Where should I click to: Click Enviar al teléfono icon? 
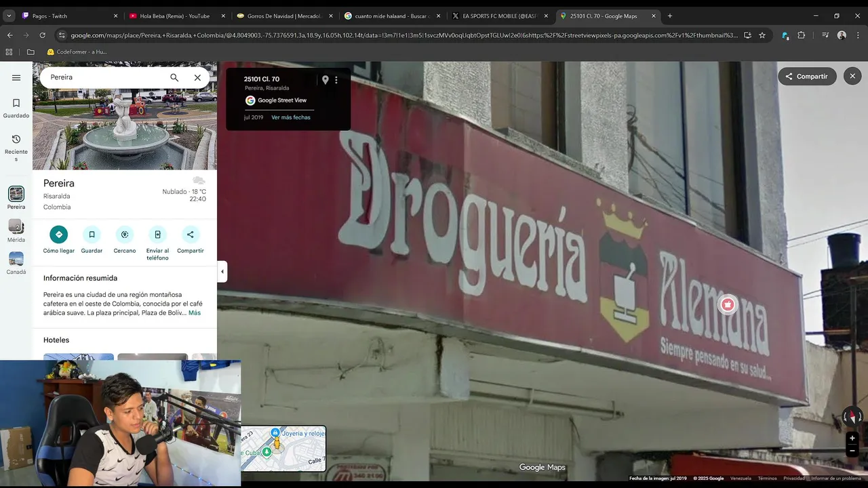coord(157,235)
